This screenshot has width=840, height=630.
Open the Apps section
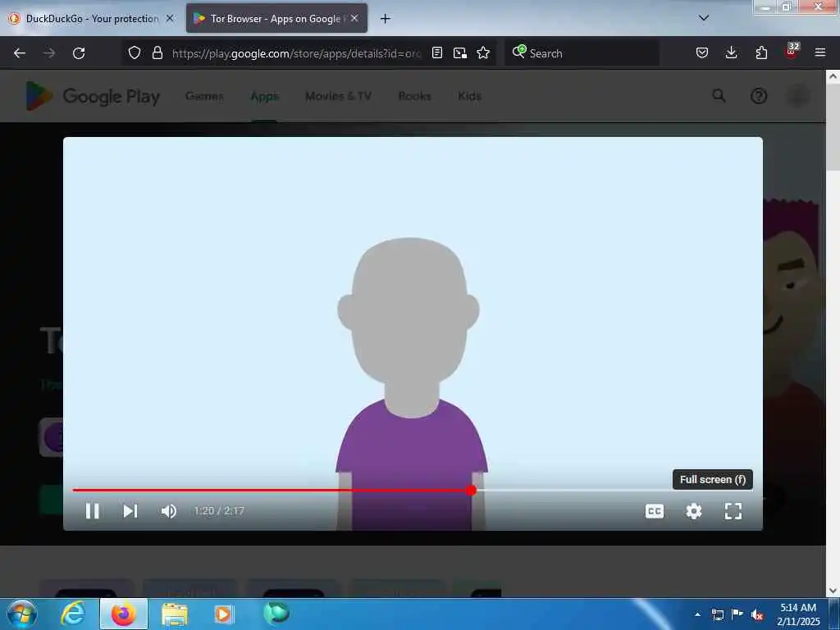click(265, 97)
